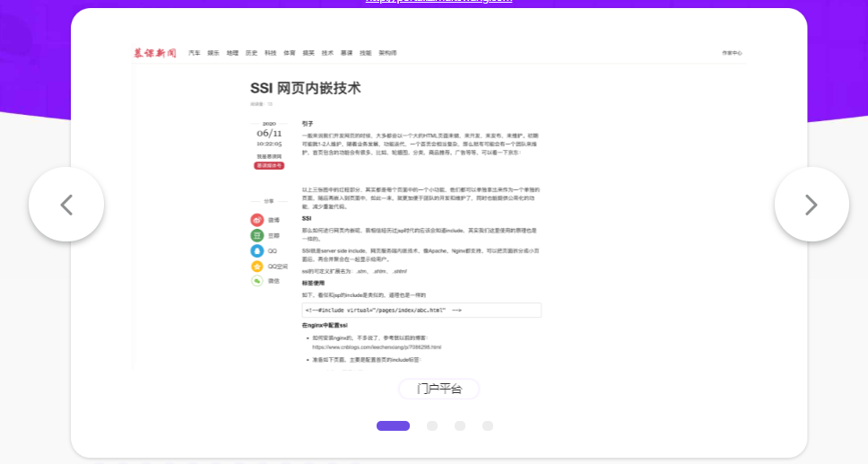
Task: Open the 搞笑 nav item in preview
Action: (308, 53)
